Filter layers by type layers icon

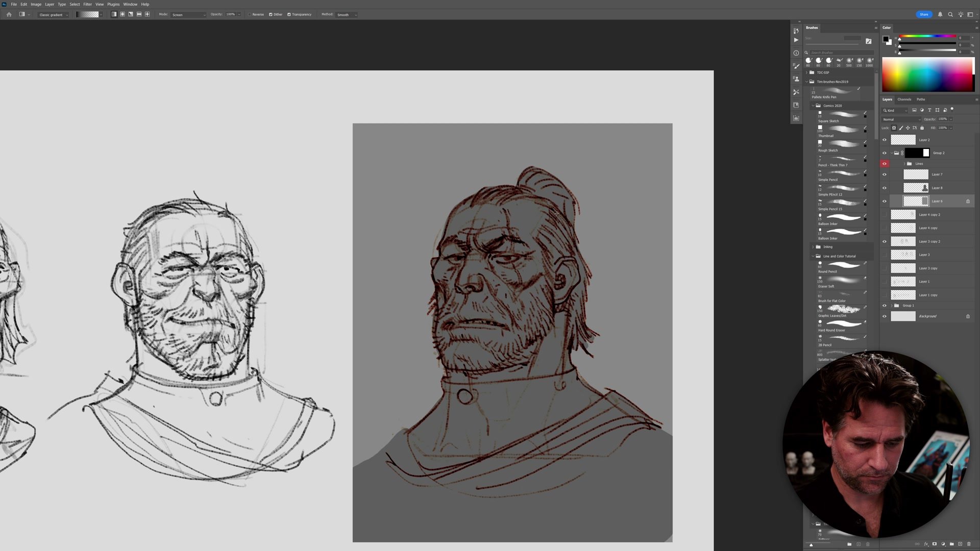(929, 110)
